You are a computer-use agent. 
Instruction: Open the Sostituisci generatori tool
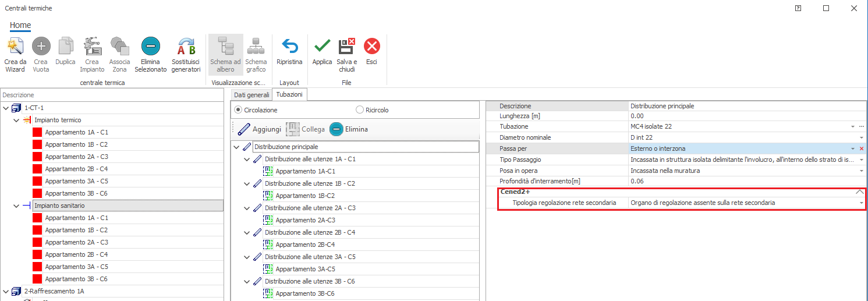click(186, 47)
